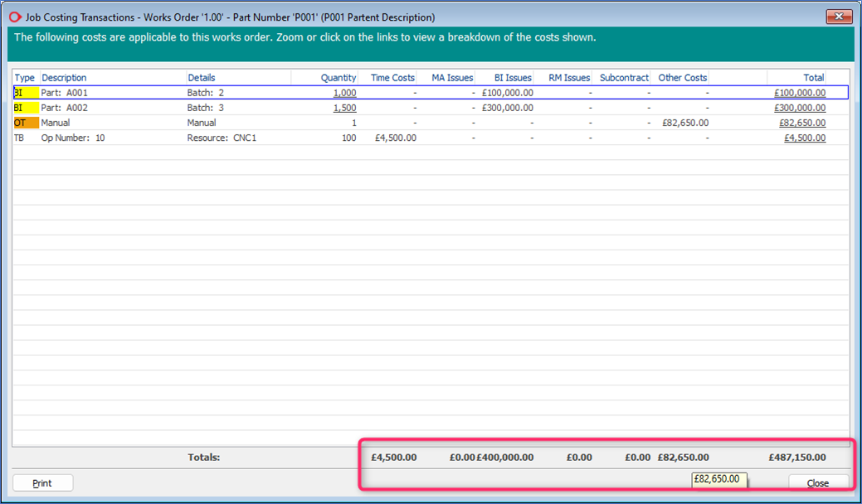
Task: Sort by the Type column header
Action: 24,77
